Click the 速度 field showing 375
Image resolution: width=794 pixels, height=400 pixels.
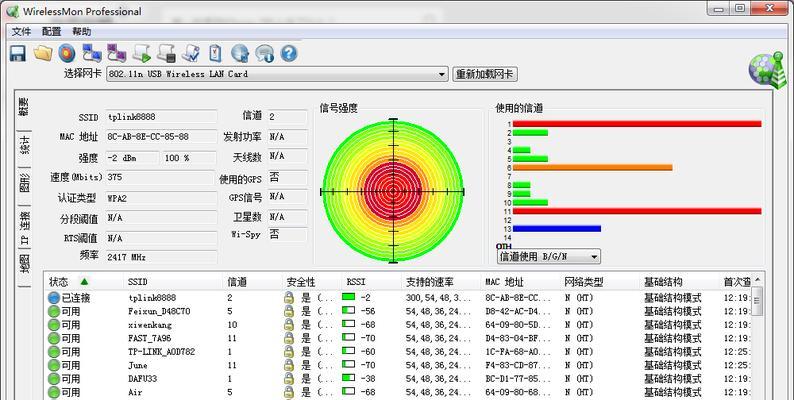click(162, 177)
